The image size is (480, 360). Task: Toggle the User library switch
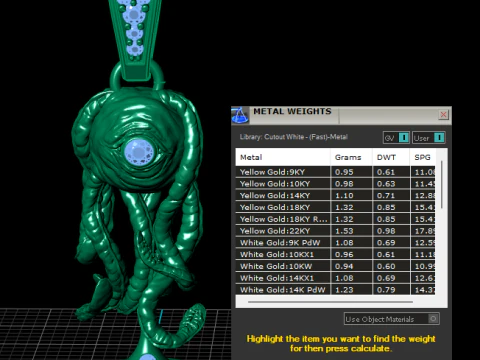429,138
